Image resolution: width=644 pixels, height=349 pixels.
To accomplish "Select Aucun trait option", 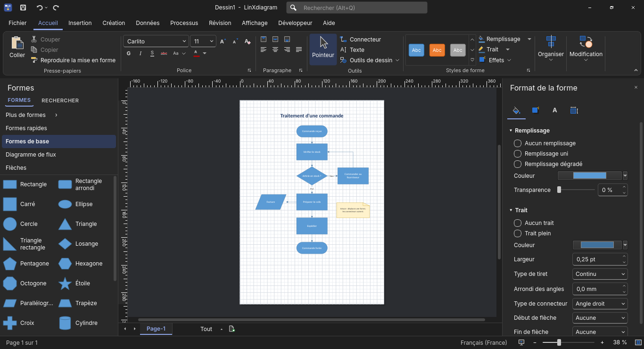I will [534, 223].
